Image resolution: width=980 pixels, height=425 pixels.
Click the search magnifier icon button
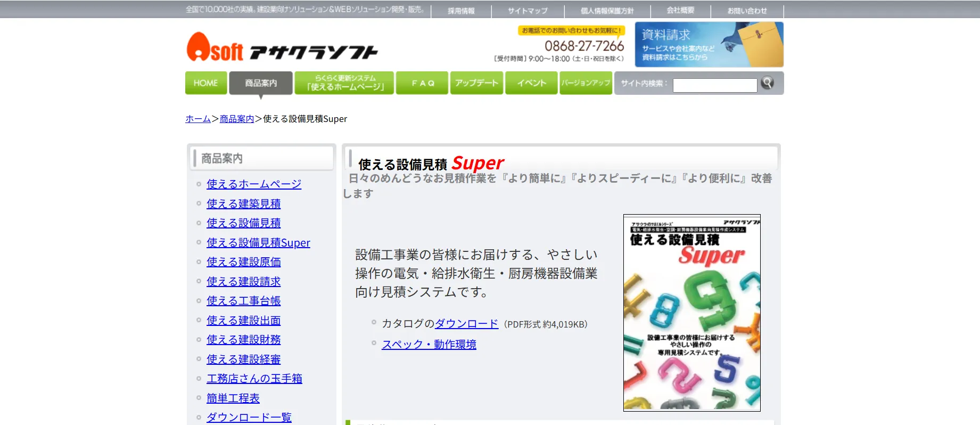[x=767, y=83]
